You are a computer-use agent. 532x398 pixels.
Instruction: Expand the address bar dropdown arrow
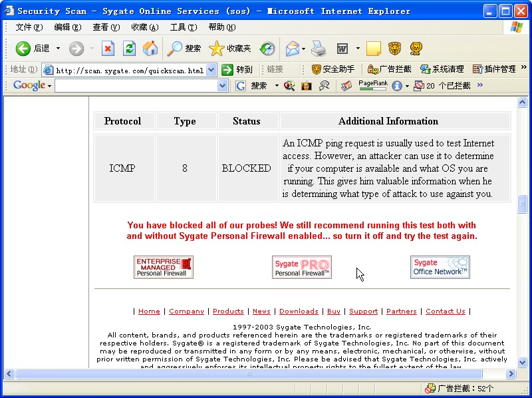tap(211, 70)
